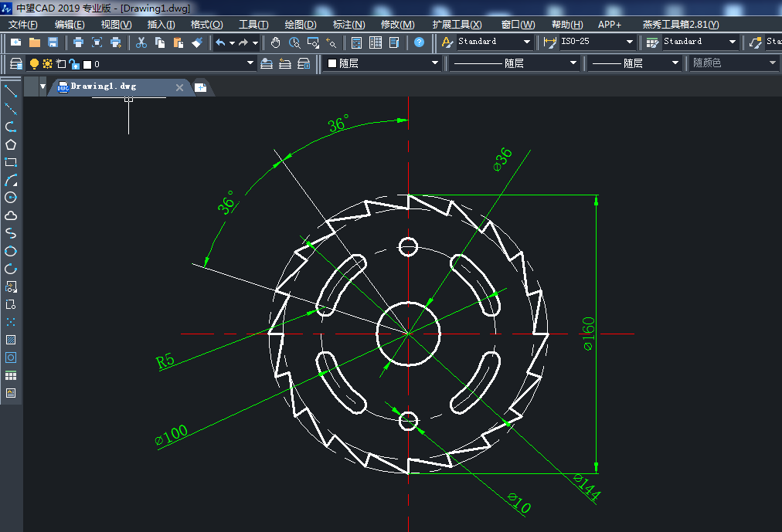Select the Ellipse tool

tap(11, 251)
